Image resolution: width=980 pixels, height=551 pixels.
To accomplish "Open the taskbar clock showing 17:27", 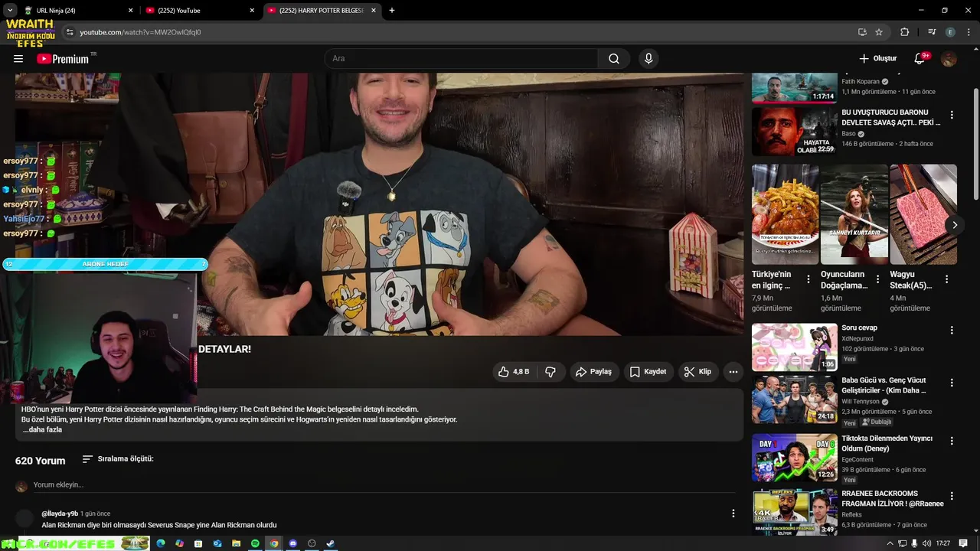I will pos(942,543).
